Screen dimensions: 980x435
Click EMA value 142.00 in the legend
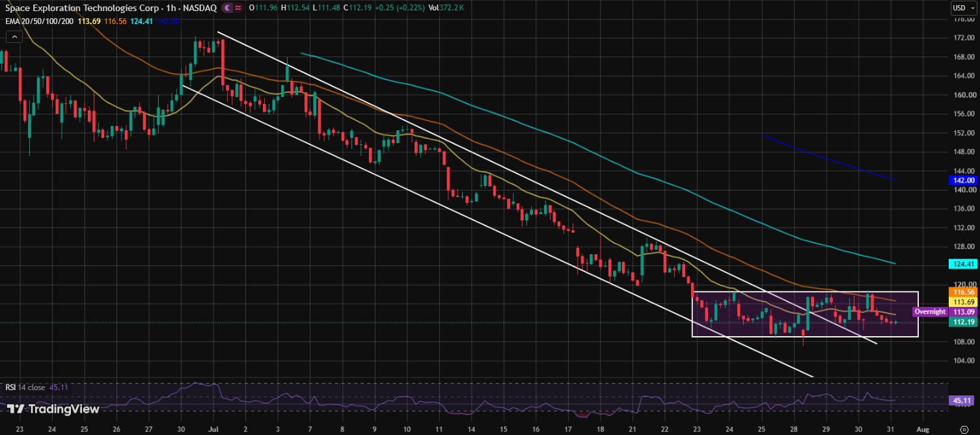[168, 20]
